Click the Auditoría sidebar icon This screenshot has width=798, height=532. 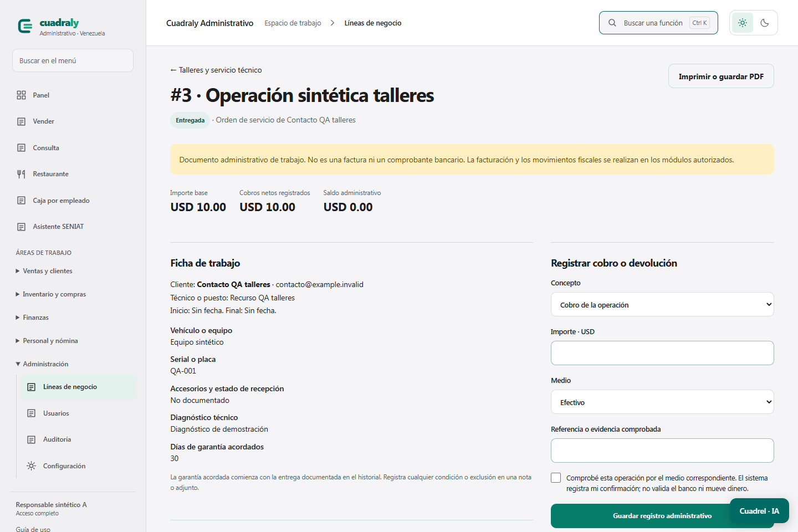pyautogui.click(x=32, y=439)
